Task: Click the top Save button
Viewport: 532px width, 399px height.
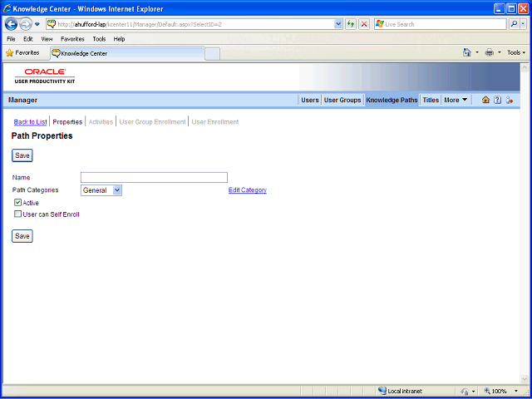Action: [22, 155]
